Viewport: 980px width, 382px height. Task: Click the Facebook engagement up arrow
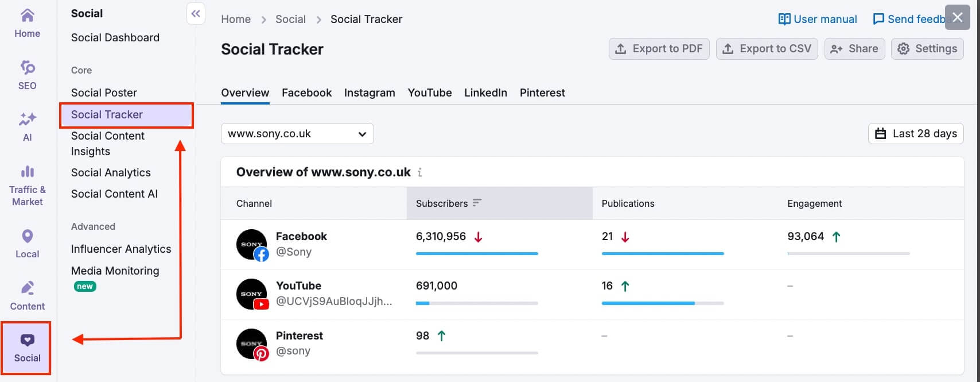click(x=837, y=237)
